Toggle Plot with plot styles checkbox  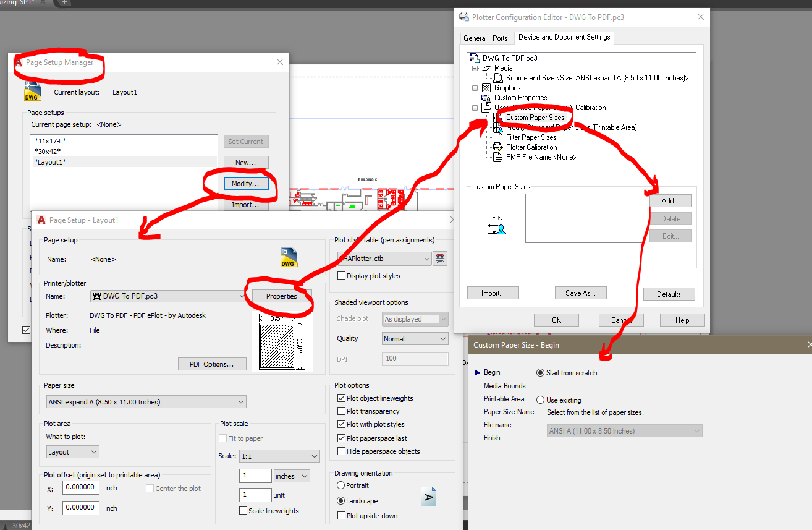pyautogui.click(x=342, y=424)
